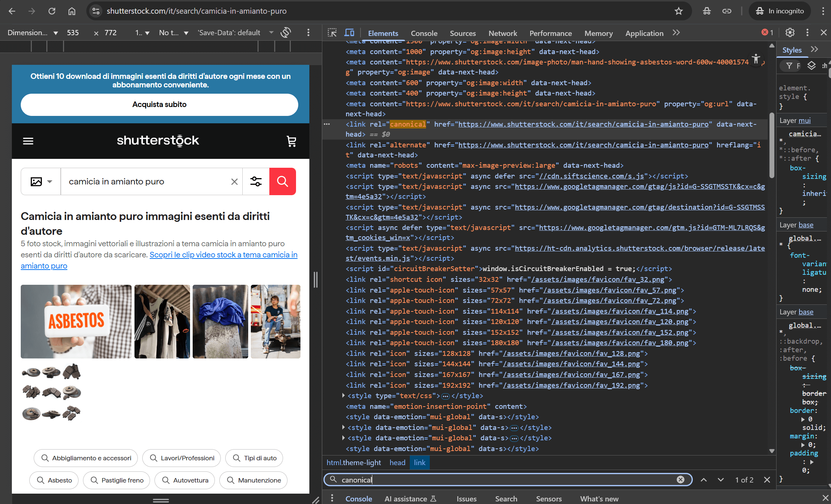This screenshot has height=504, width=831.
Task: Click the Asbesto related search chip
Action: click(x=54, y=480)
